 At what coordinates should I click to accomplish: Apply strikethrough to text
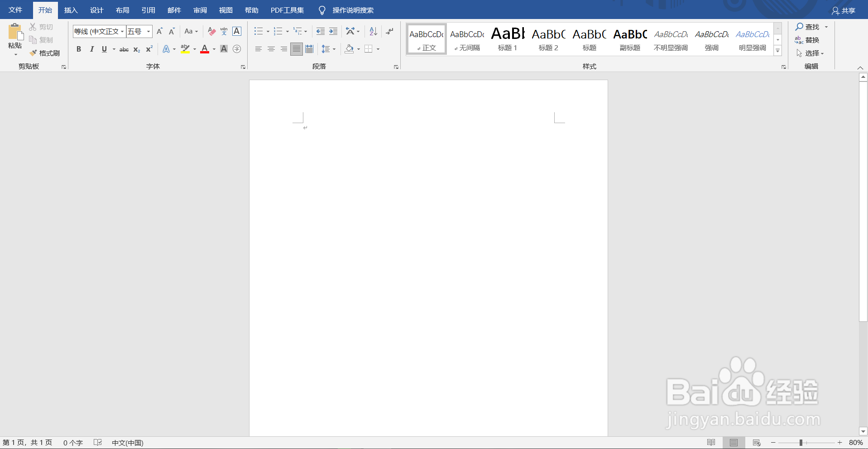coord(124,49)
